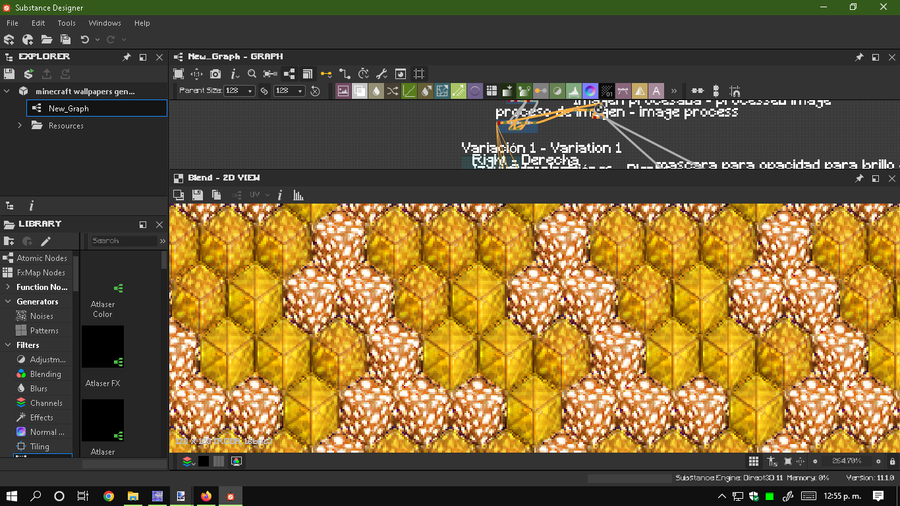This screenshot has width=900, height=506.
Task: Open the File menu
Action: [12, 23]
